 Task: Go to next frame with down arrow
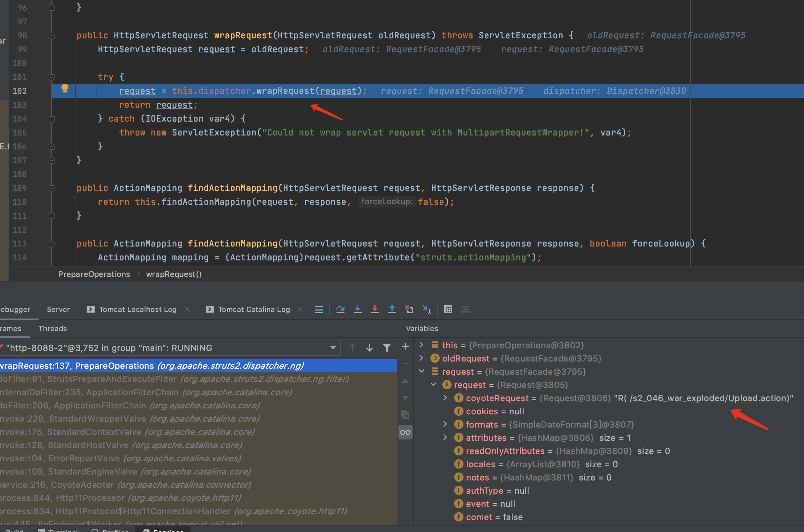pyautogui.click(x=369, y=347)
